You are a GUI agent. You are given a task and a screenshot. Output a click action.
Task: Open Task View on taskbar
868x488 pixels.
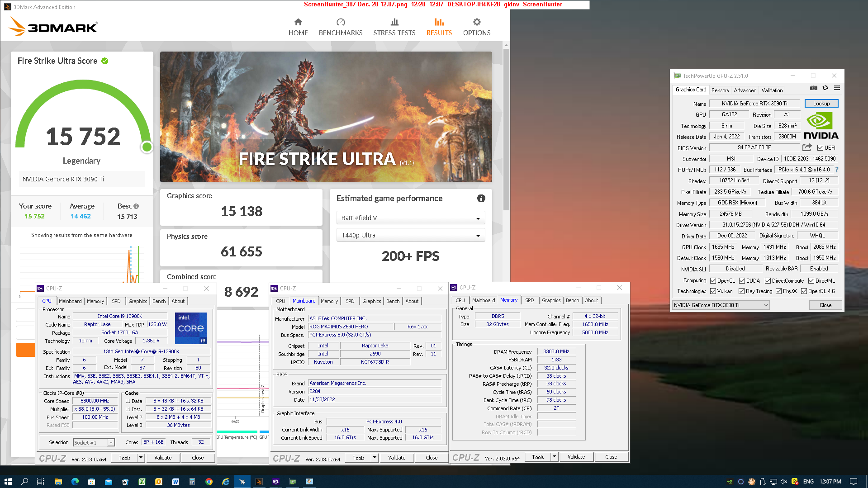40,482
